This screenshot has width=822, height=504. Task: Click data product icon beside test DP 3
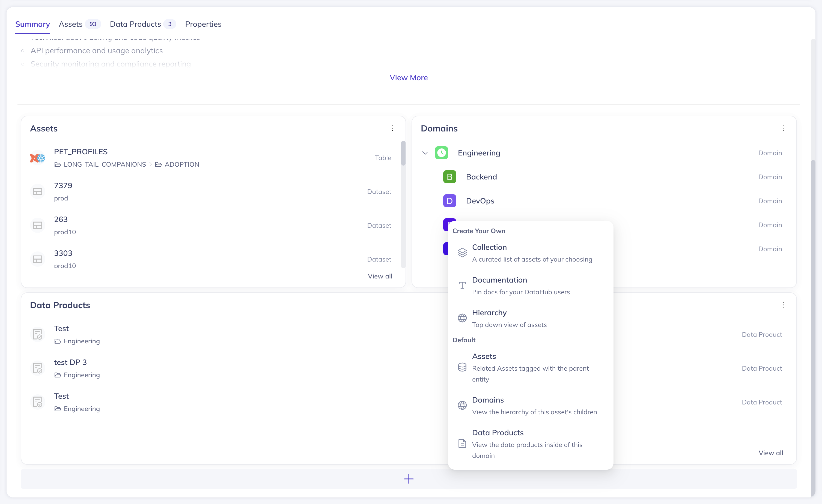tap(38, 368)
